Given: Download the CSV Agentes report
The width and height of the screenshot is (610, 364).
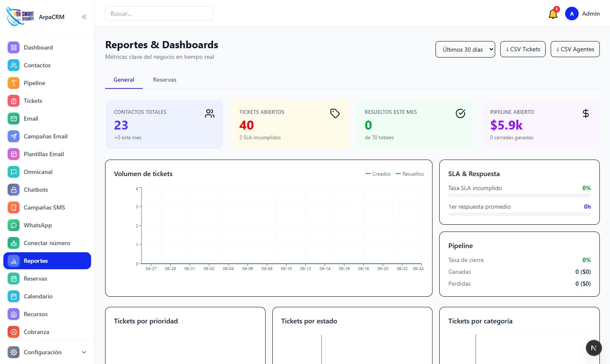Looking at the screenshot, I should [575, 49].
